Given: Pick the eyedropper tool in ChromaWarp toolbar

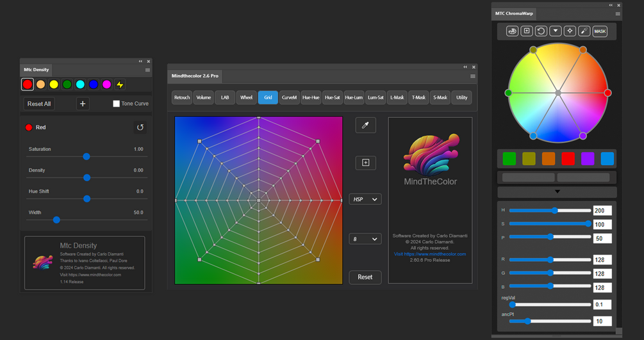Looking at the screenshot, I should click(x=584, y=31).
